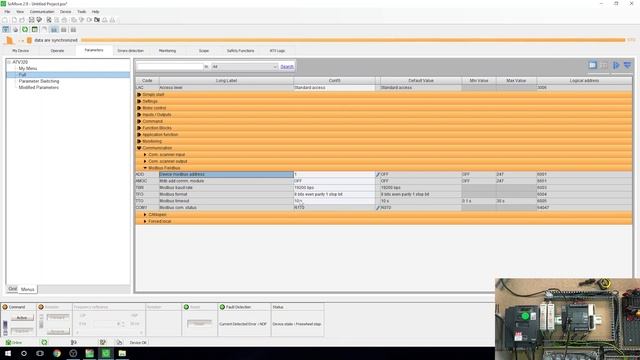The width and height of the screenshot is (640, 360).
Task: Switch to the ATV Logic tab
Action: [277, 51]
